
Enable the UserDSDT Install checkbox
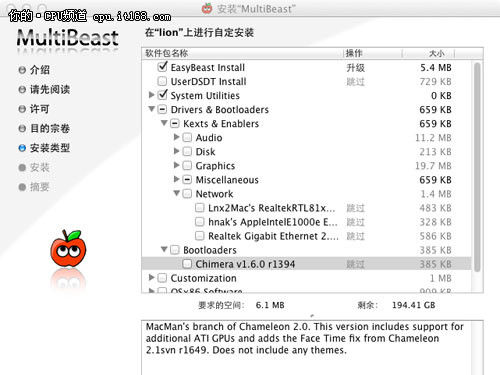coord(162,81)
